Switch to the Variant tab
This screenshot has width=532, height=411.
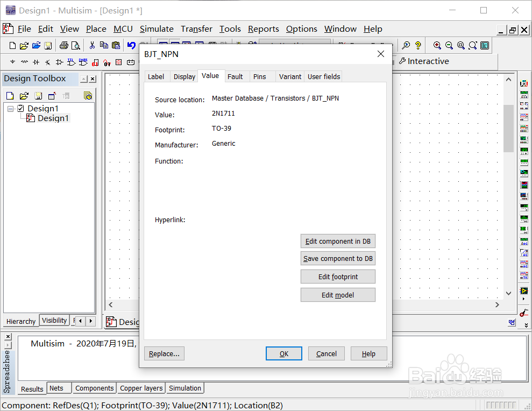pyautogui.click(x=290, y=77)
